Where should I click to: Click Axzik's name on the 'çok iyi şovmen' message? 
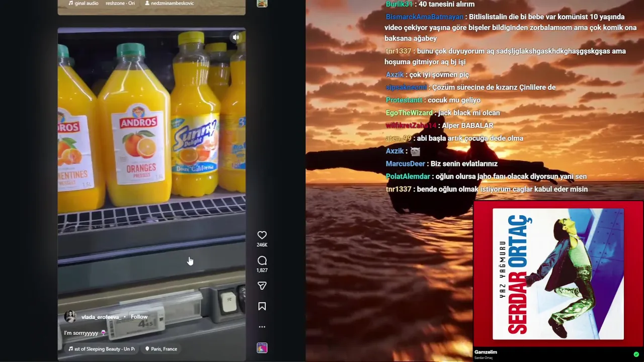tap(395, 75)
